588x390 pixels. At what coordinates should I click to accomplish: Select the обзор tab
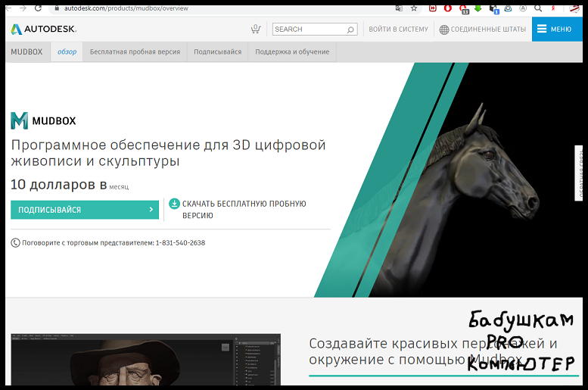pos(67,51)
